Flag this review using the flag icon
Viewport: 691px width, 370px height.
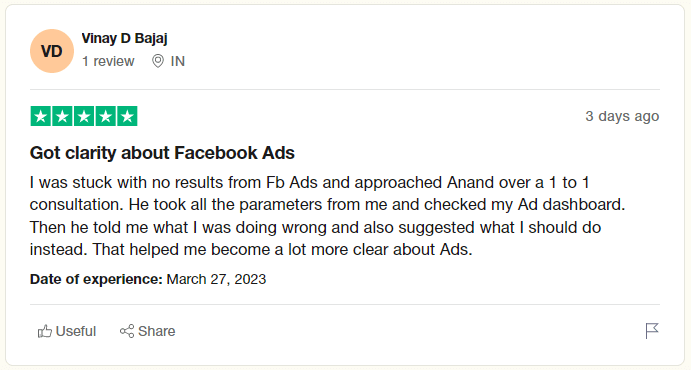652,331
